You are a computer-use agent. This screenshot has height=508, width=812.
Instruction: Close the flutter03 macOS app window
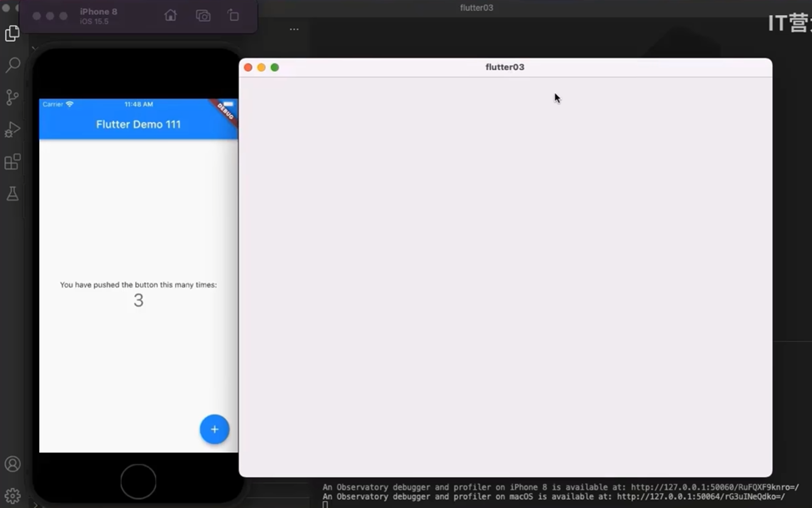tap(248, 68)
